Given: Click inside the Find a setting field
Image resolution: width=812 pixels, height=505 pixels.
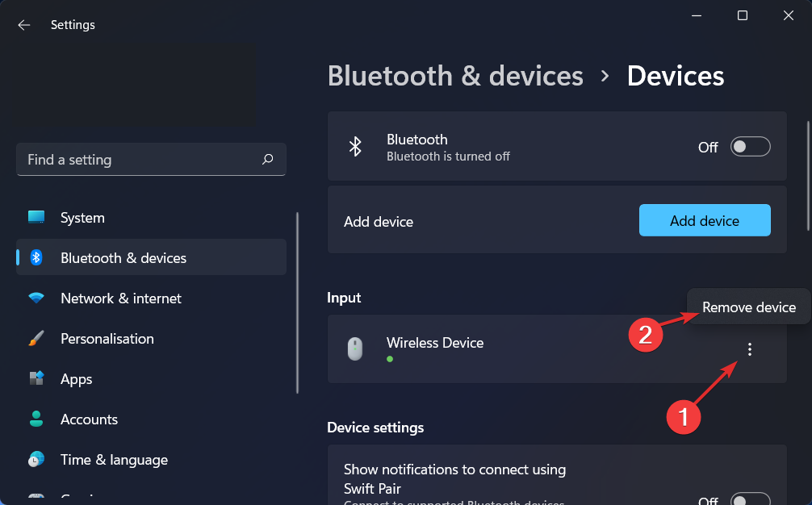Looking at the screenshot, I should pos(121,159).
